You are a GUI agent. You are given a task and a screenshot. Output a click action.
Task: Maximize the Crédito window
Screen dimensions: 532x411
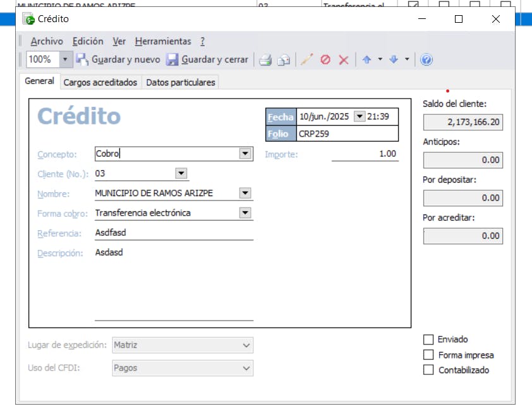coord(459,19)
